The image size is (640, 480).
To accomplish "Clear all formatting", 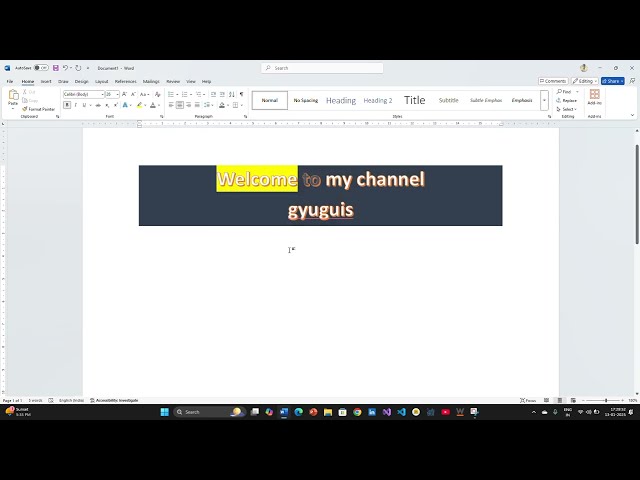I will (x=158, y=94).
